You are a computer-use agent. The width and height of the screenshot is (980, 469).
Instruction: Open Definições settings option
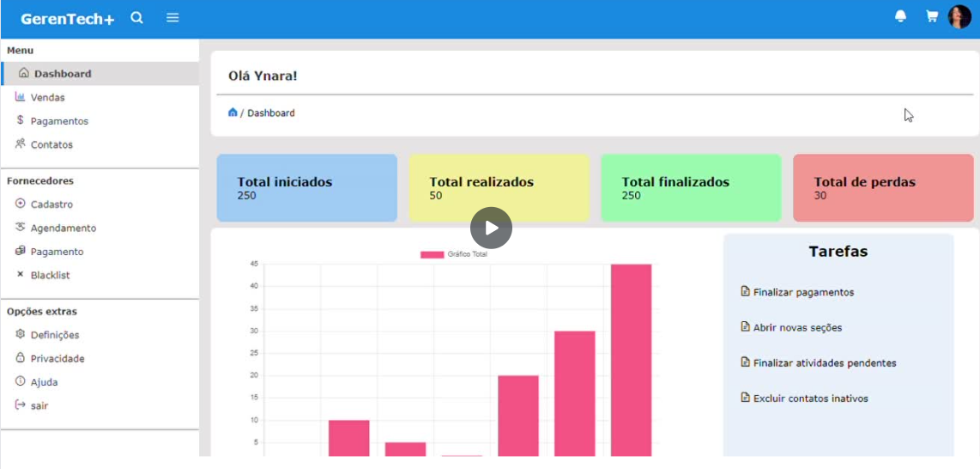coord(54,335)
